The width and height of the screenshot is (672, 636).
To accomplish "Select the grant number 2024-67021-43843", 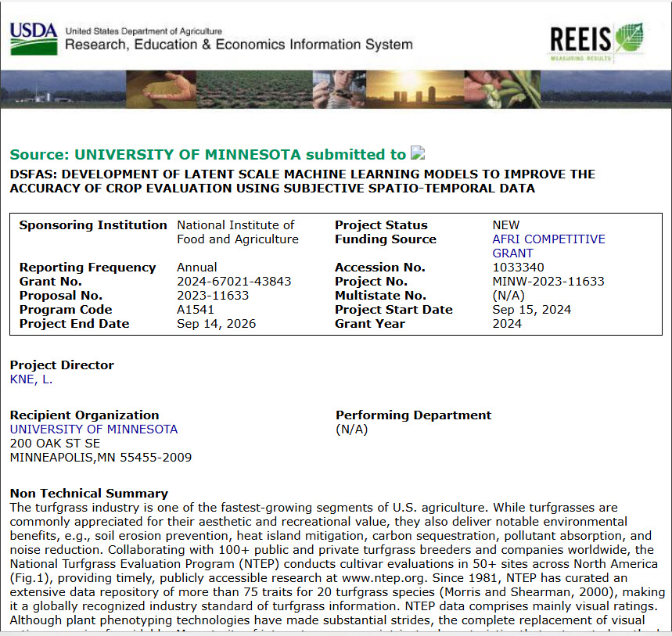I will point(234,282).
